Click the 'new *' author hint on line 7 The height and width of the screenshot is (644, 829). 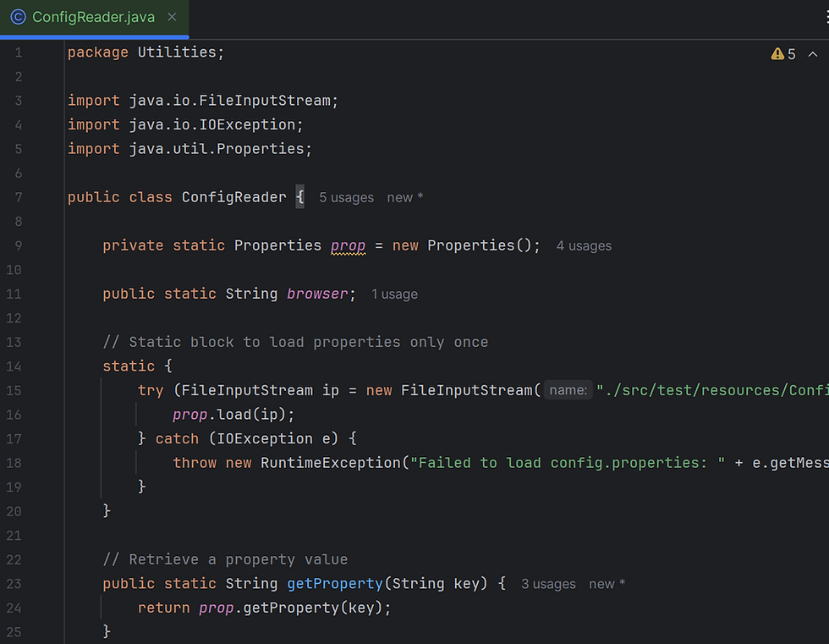coord(405,198)
